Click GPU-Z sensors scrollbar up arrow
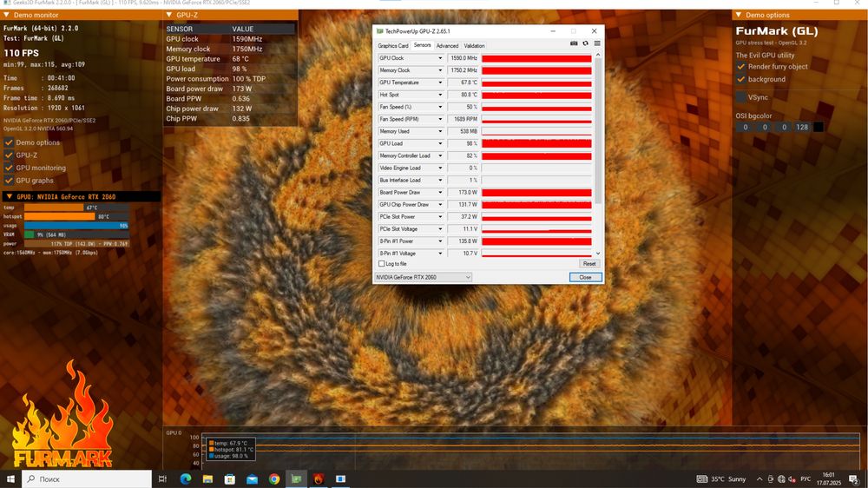This screenshot has height=488, width=868. coord(598,55)
